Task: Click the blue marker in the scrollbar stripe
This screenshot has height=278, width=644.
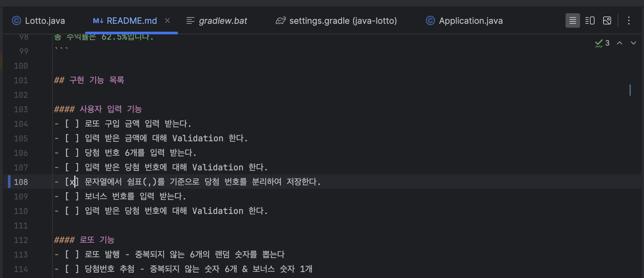Action: click(x=630, y=90)
